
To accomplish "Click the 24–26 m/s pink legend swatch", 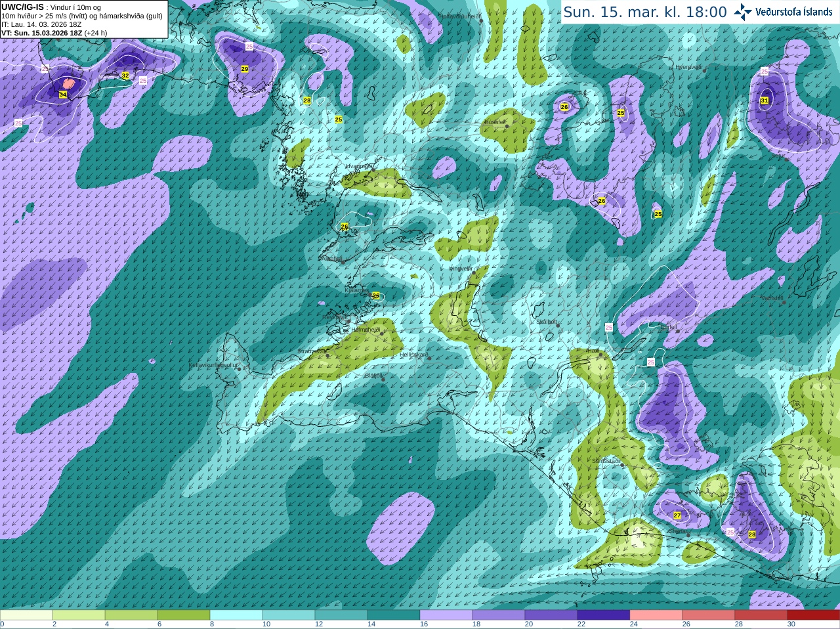I will click(x=656, y=615).
